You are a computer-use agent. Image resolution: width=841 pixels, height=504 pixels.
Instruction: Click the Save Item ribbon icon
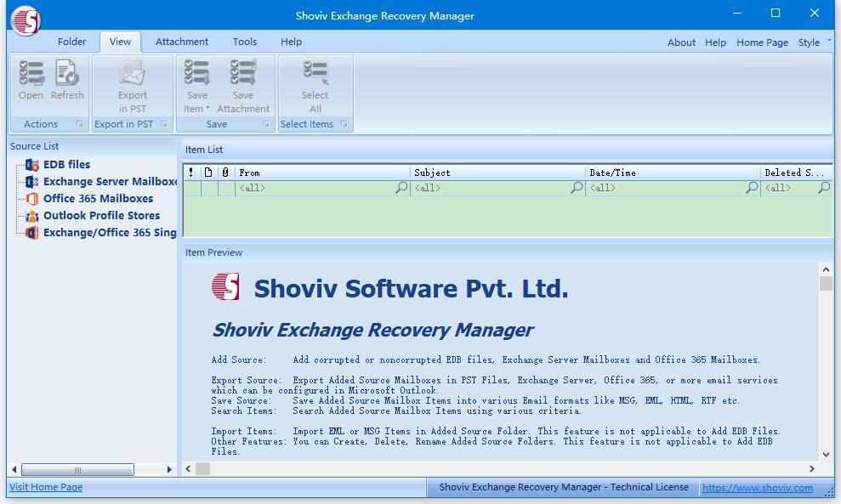[196, 73]
